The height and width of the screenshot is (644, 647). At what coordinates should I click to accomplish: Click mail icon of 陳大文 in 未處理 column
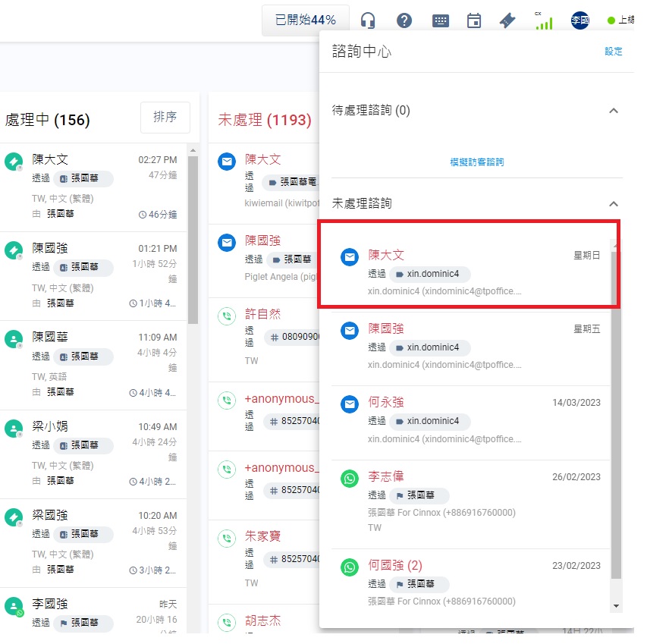(x=227, y=162)
